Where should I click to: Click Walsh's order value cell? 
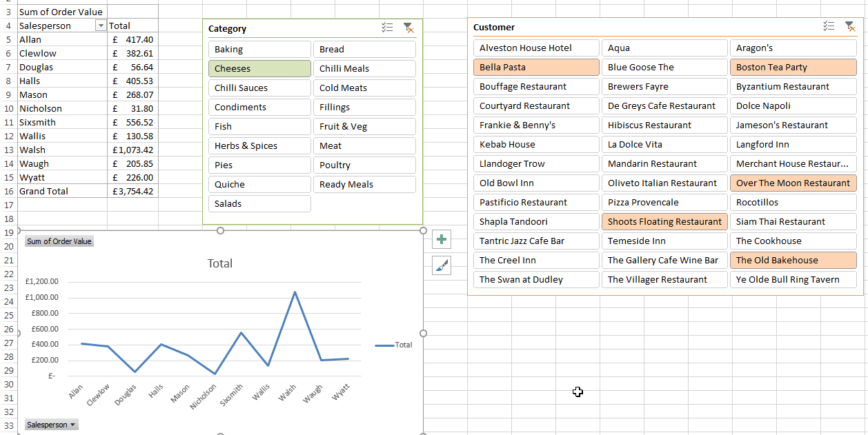pos(132,150)
